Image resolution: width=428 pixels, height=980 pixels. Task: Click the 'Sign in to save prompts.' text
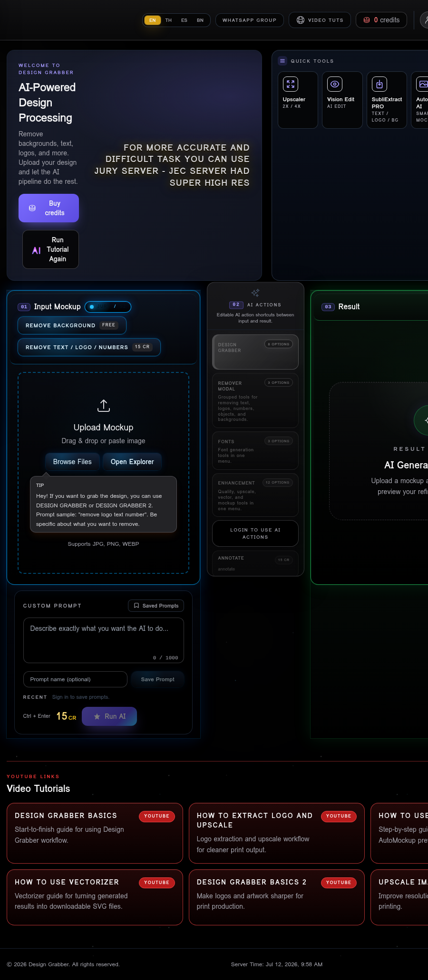(81, 697)
